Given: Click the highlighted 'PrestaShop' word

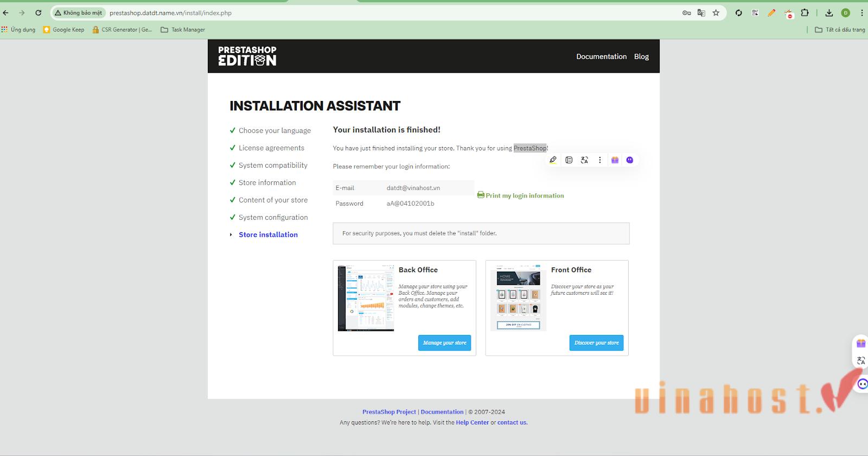Looking at the screenshot, I should tap(530, 148).
